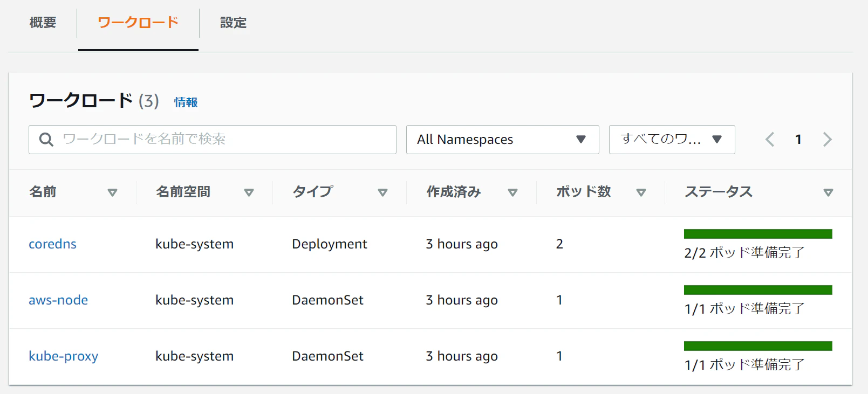
Task: Click the search magnifier icon
Action: coord(46,140)
